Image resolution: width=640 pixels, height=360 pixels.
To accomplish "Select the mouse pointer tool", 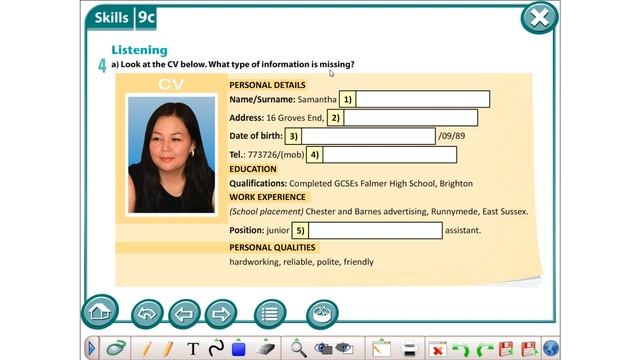I will coord(116,349).
